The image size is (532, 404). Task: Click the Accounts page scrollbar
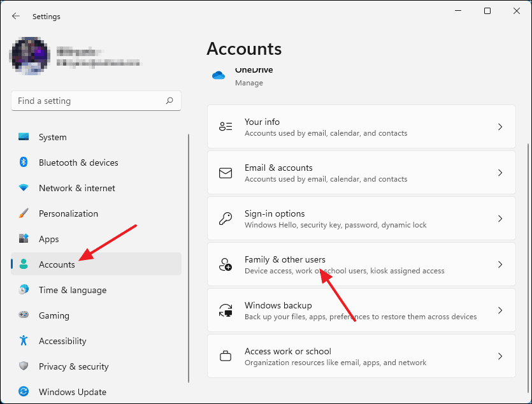point(528,268)
